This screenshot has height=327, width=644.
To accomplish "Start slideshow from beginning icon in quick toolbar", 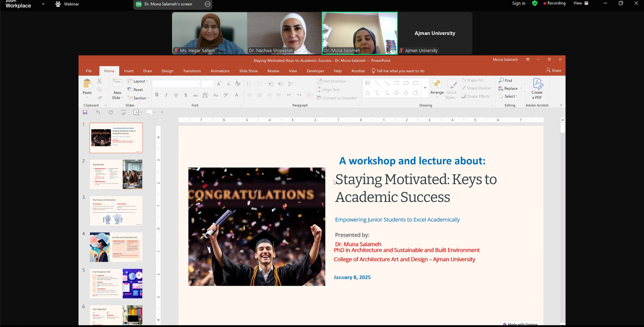I will pyautogui.click(x=123, y=113).
